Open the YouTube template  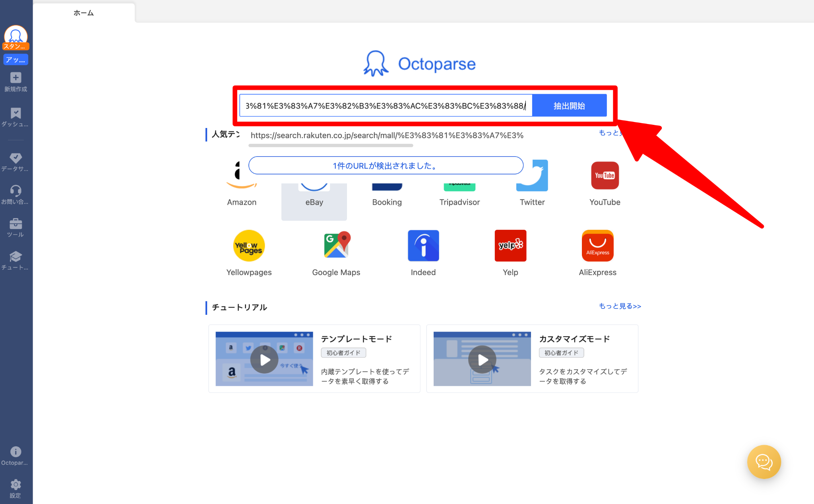tap(605, 183)
